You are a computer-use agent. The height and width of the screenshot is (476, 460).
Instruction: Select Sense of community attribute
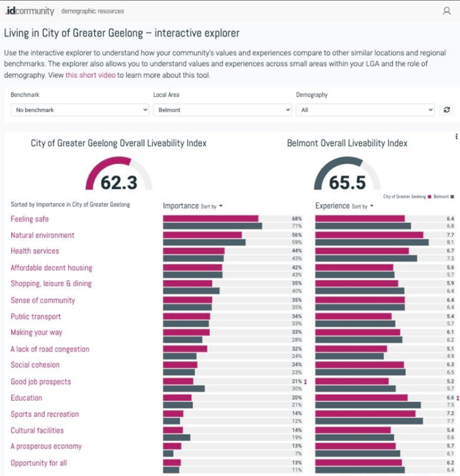point(43,300)
